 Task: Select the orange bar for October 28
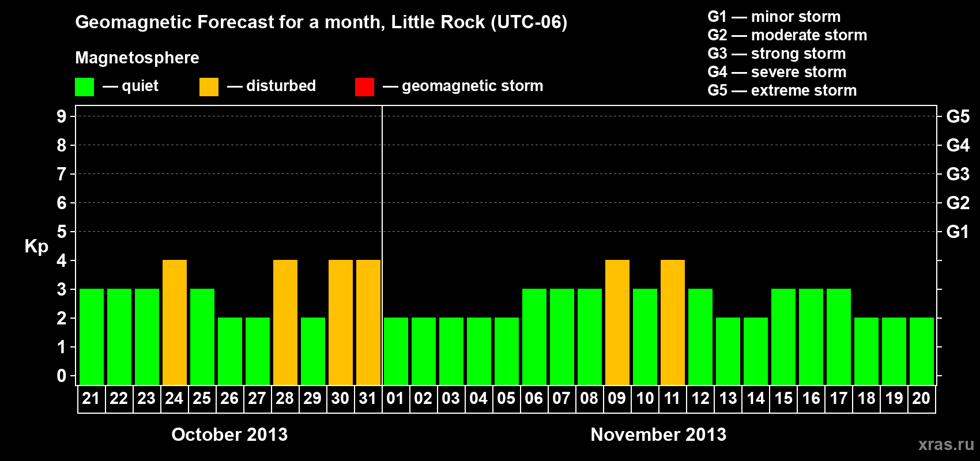(x=285, y=322)
